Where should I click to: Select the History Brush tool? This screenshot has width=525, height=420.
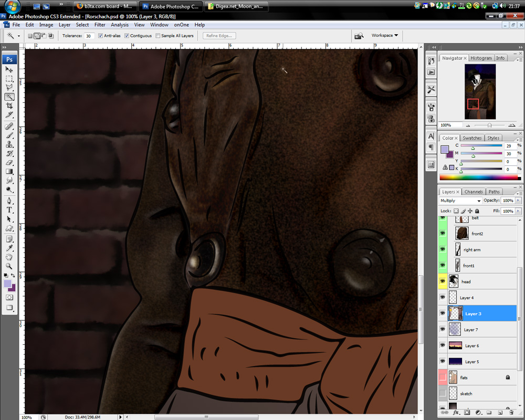tap(9, 153)
